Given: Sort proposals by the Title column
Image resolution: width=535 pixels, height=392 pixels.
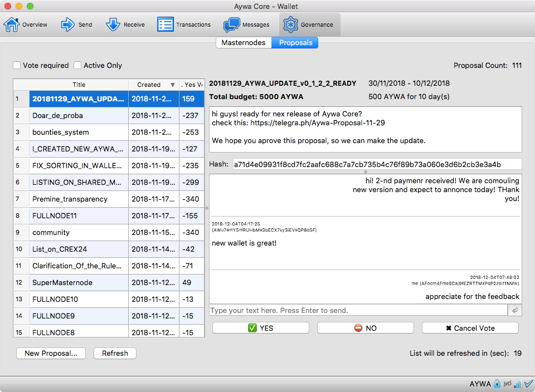Looking at the screenshot, I should (x=79, y=85).
